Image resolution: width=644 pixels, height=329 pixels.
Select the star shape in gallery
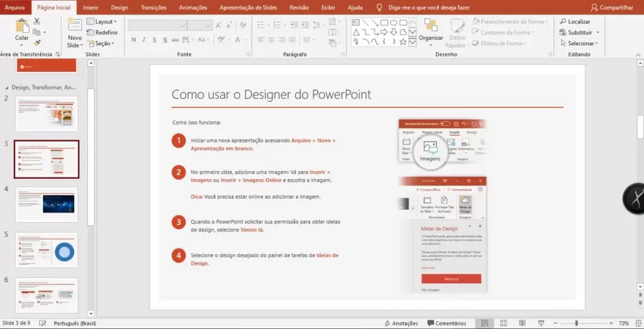[x=403, y=42]
